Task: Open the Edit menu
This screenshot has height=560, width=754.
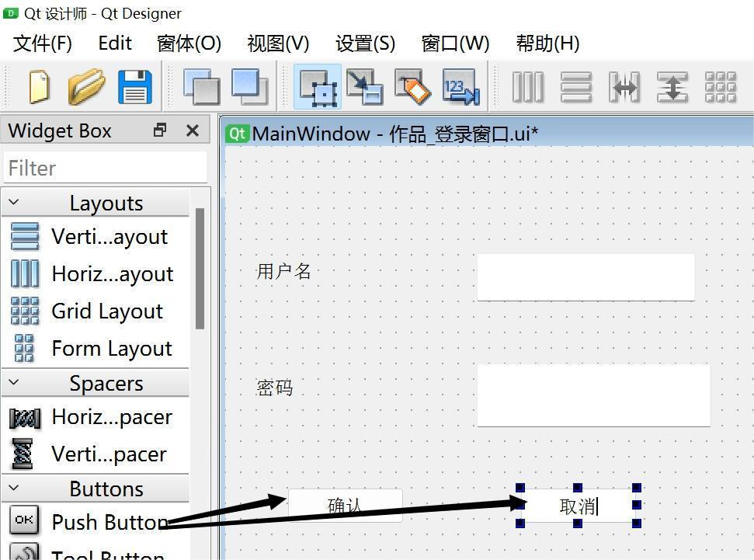Action: pyautogui.click(x=114, y=43)
